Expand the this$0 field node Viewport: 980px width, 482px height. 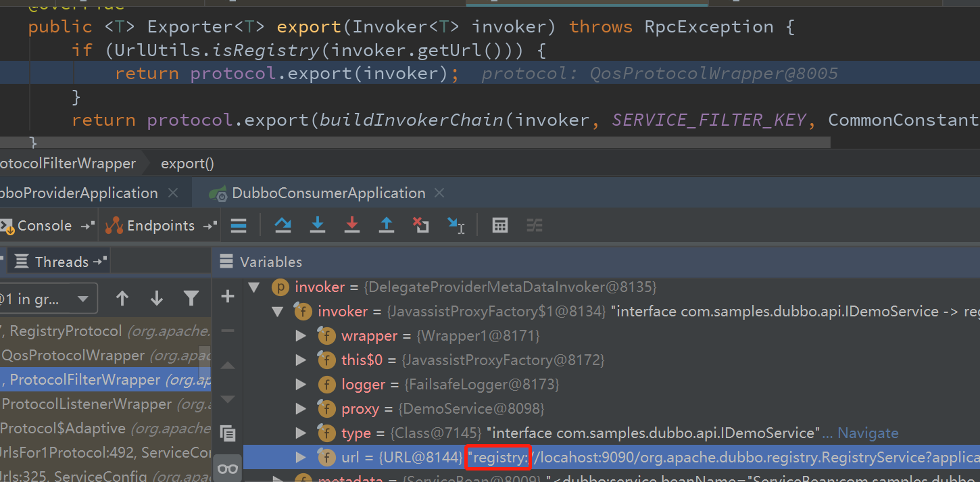tap(301, 360)
